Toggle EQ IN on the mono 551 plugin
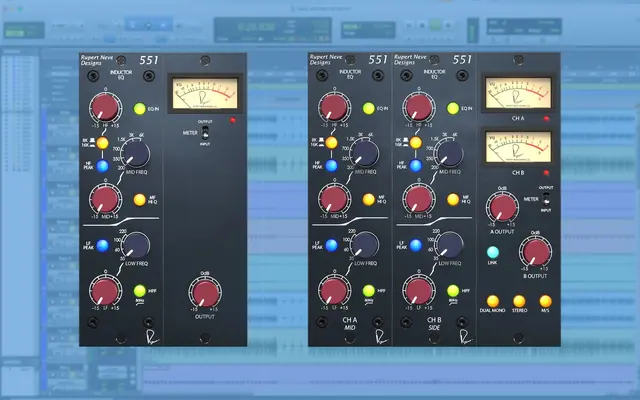This screenshot has height=400, width=640. pos(140,109)
